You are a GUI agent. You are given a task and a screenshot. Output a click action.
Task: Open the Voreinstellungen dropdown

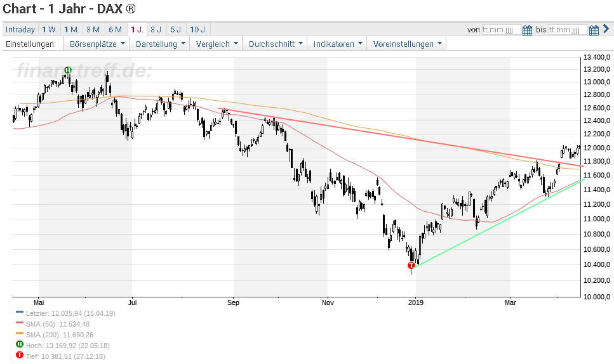tap(407, 44)
